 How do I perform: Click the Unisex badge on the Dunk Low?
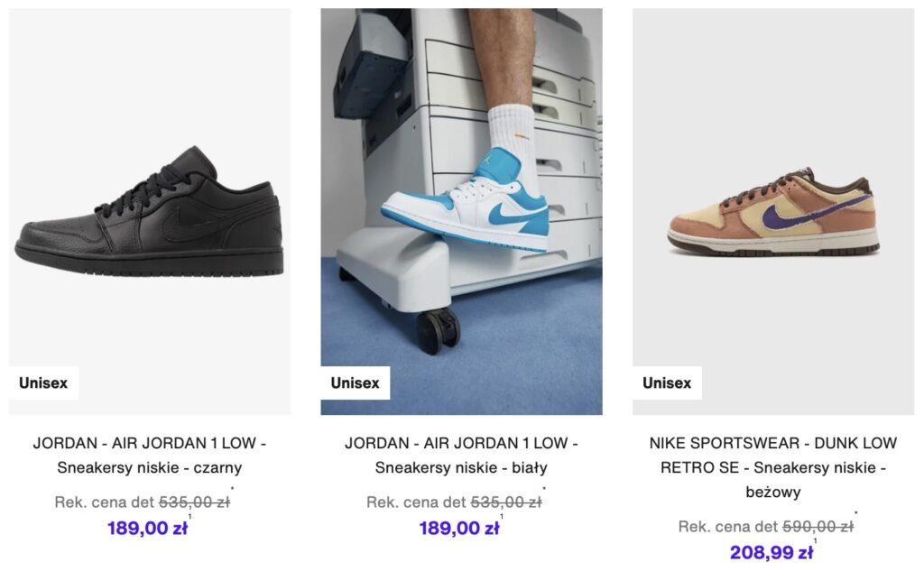pyautogui.click(x=667, y=383)
